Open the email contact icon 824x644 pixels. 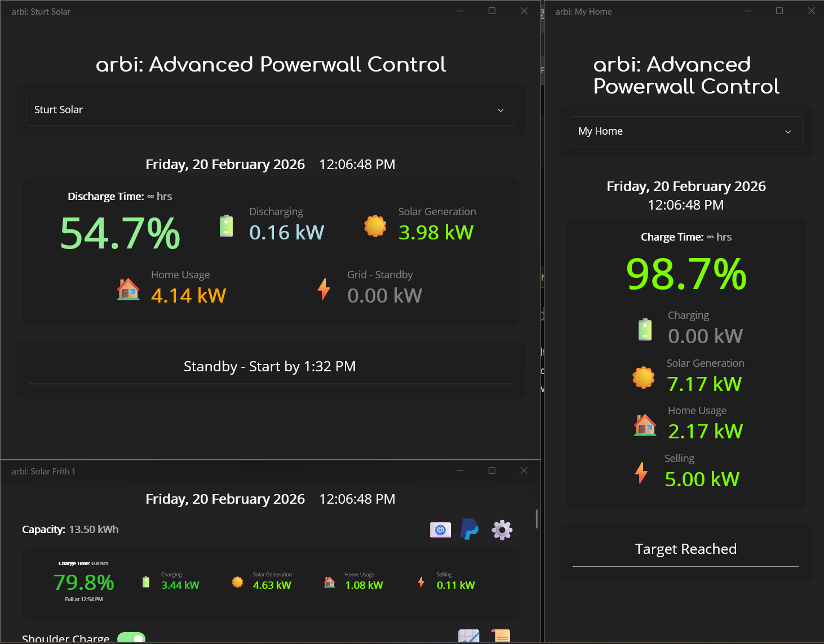(440, 530)
